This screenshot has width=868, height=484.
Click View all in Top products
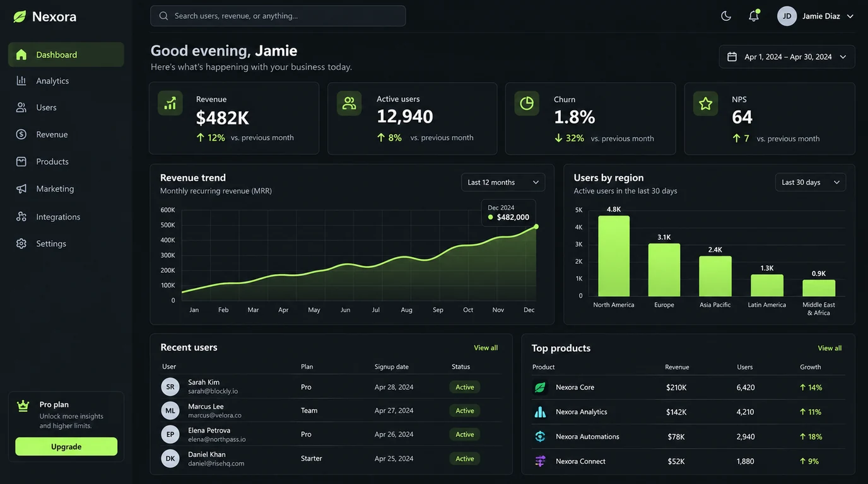tap(830, 348)
